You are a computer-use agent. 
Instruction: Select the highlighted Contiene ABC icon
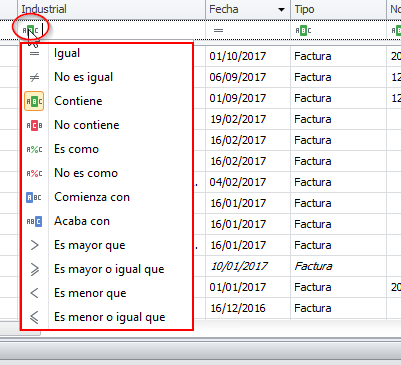click(34, 101)
